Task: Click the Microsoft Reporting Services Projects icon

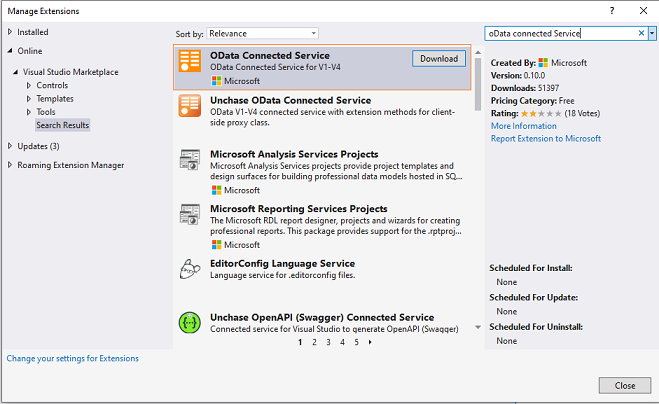Action: (x=190, y=214)
